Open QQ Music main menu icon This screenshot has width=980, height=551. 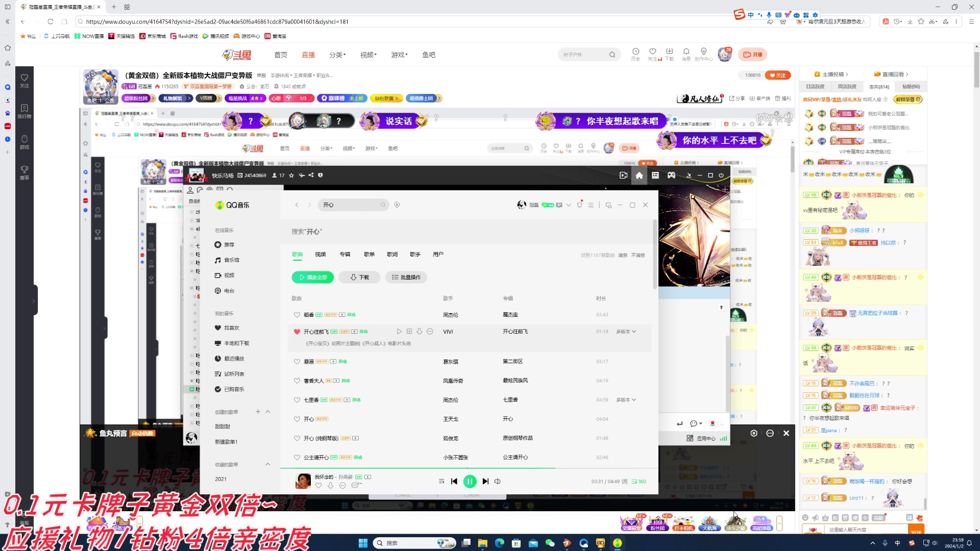point(591,205)
